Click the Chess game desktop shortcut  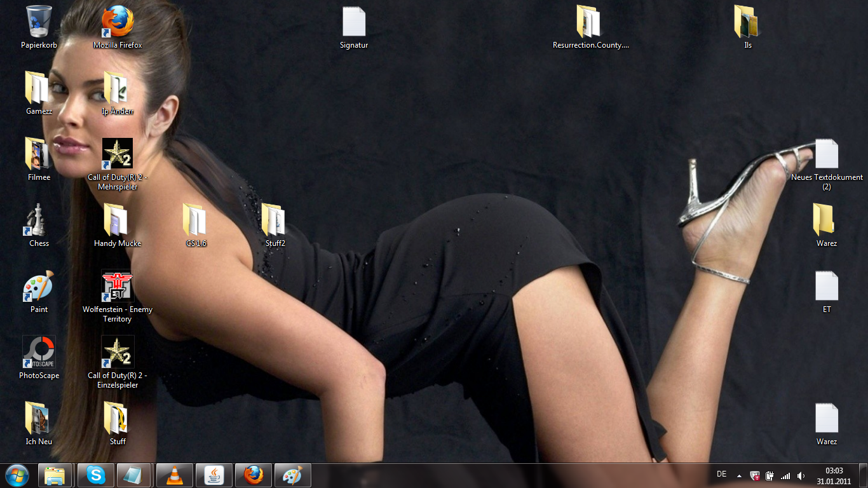pyautogui.click(x=39, y=220)
